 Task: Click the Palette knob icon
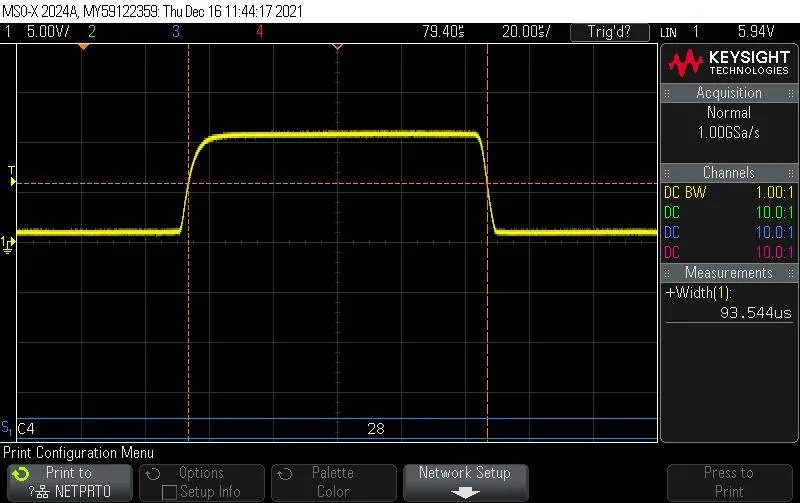point(285,474)
